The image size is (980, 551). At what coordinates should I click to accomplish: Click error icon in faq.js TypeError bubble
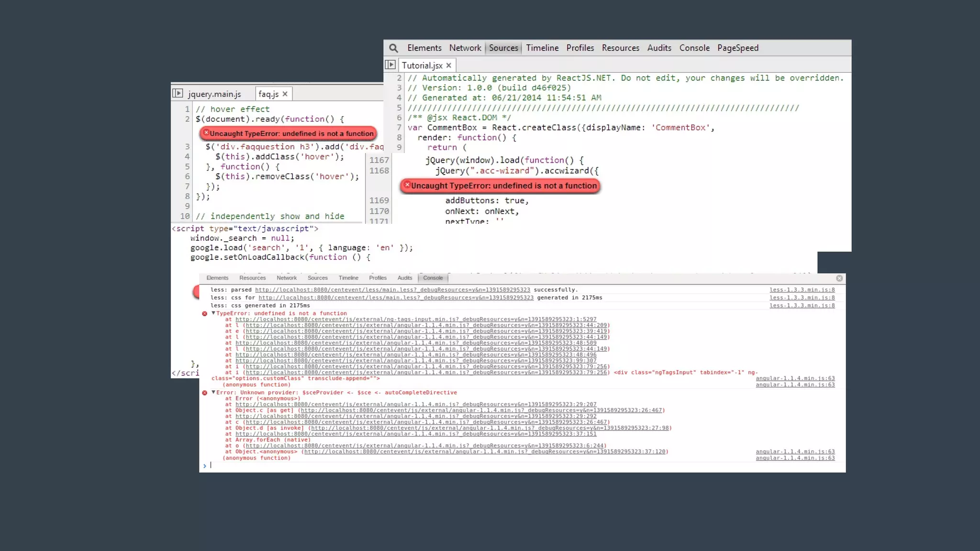206,132
